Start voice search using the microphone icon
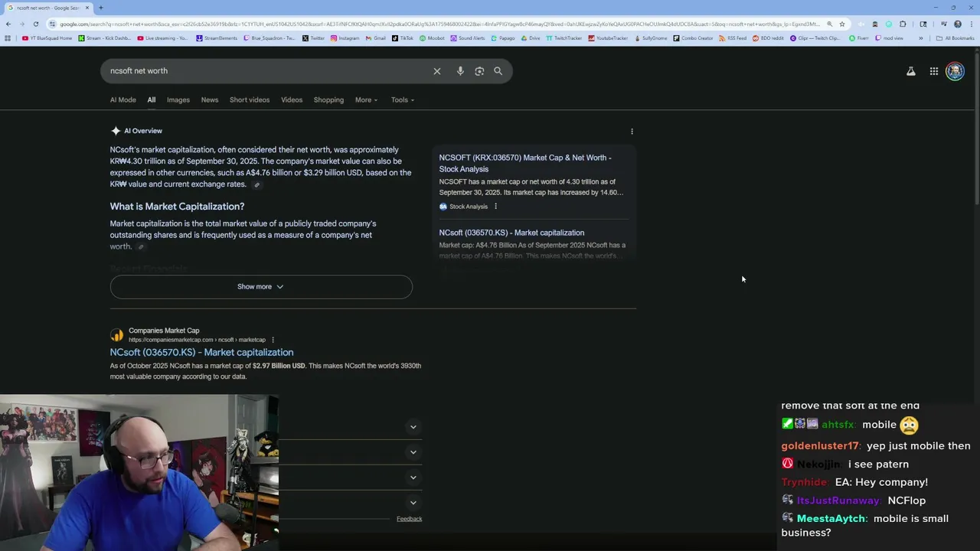 [460, 71]
